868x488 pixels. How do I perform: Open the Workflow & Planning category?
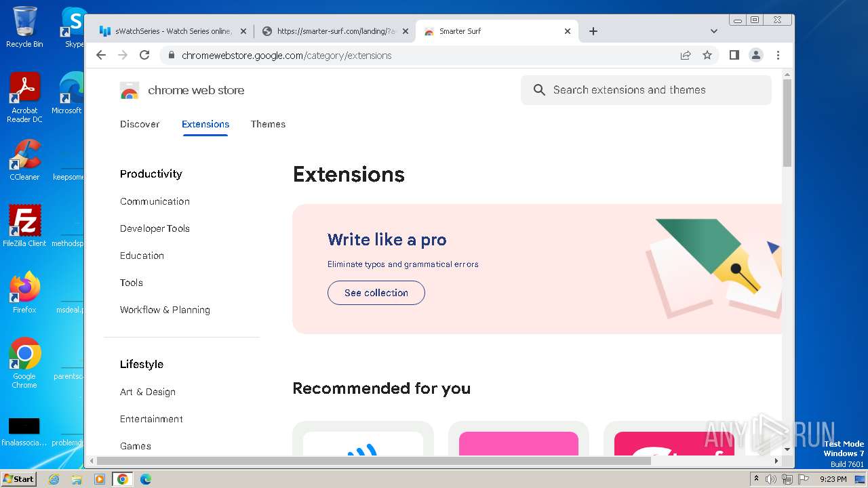point(165,310)
